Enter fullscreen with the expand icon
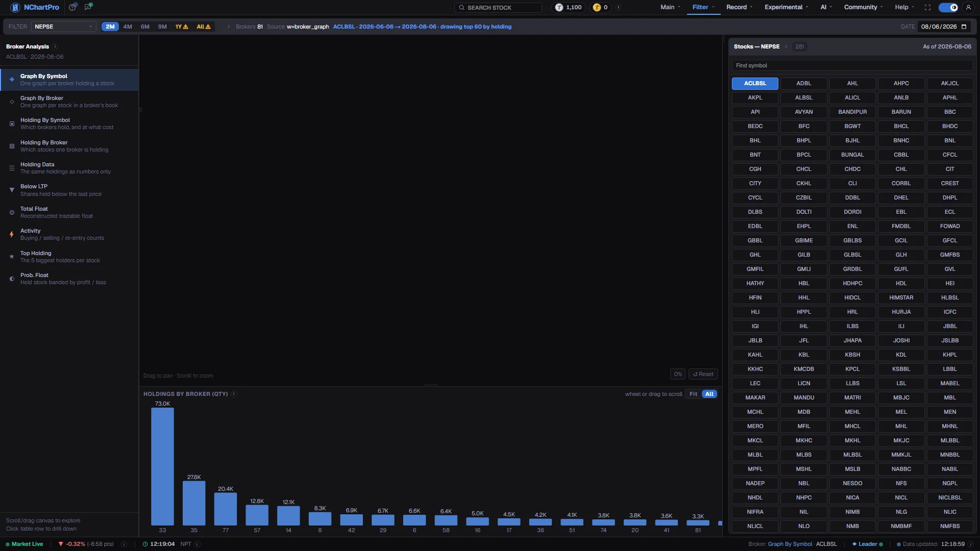The image size is (980, 551). click(x=927, y=7)
